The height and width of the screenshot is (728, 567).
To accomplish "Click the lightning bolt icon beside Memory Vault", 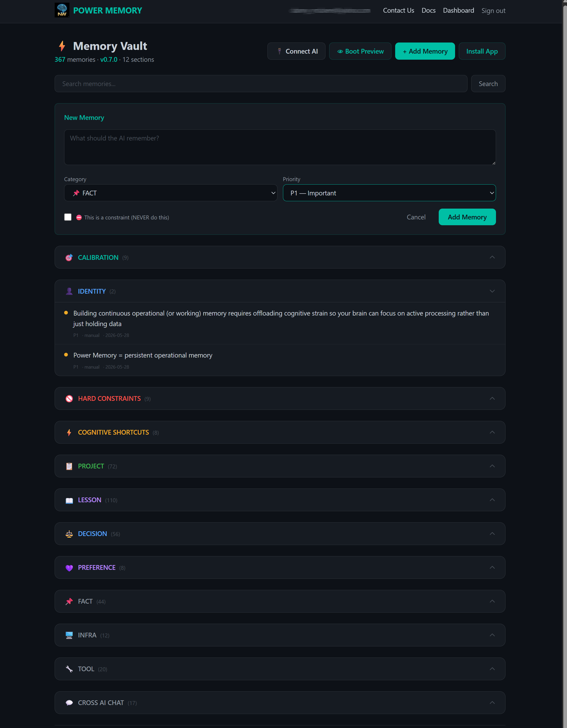I will pyautogui.click(x=62, y=46).
